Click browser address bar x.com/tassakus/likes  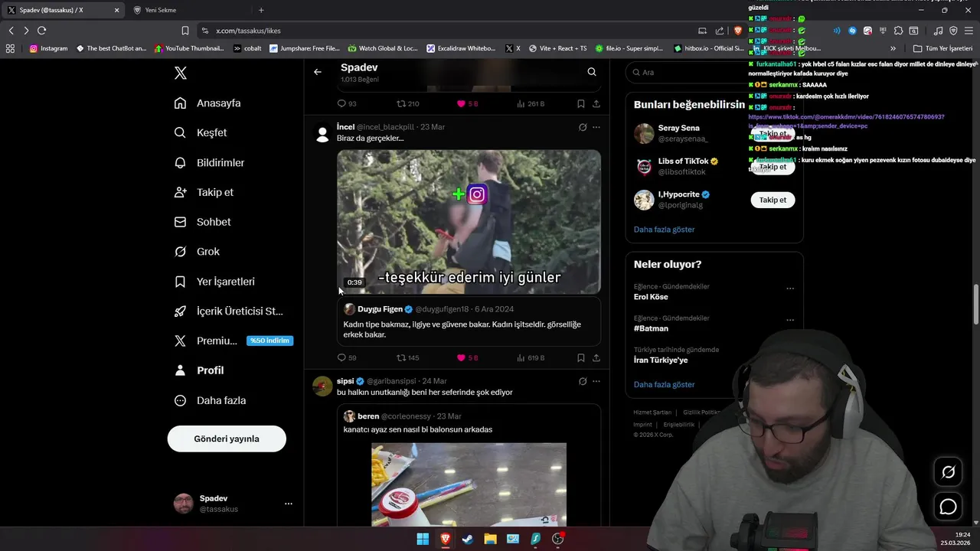[x=444, y=31]
